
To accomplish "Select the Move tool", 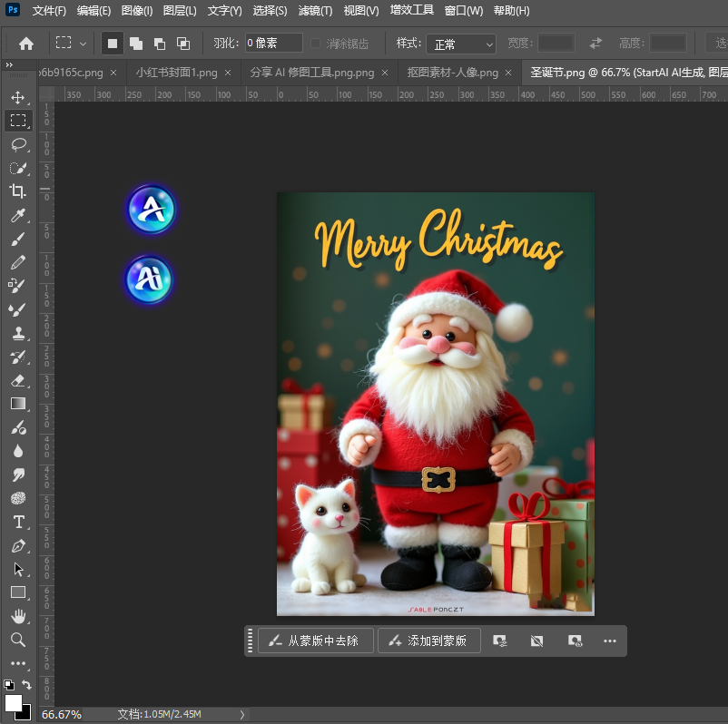I will 17,97.
